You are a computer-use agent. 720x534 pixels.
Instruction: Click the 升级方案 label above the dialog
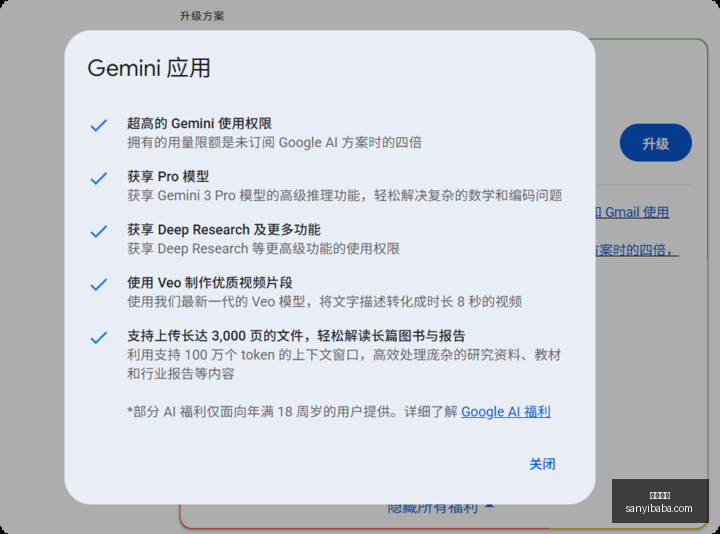point(202,16)
